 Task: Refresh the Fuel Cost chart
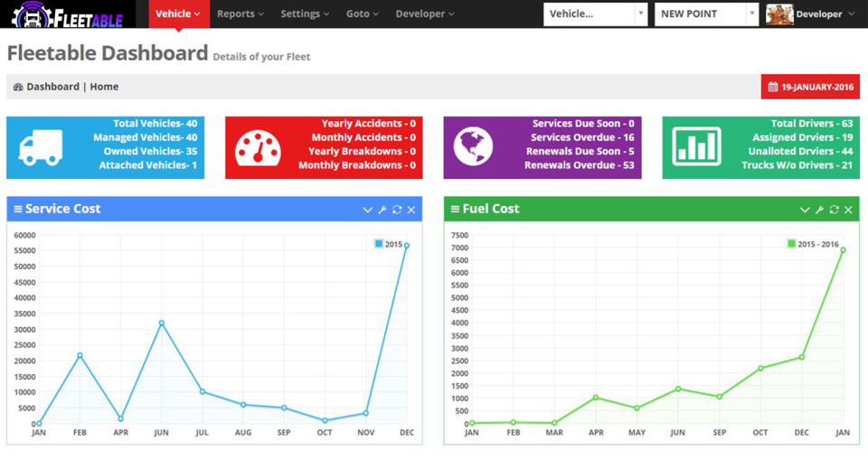point(834,210)
